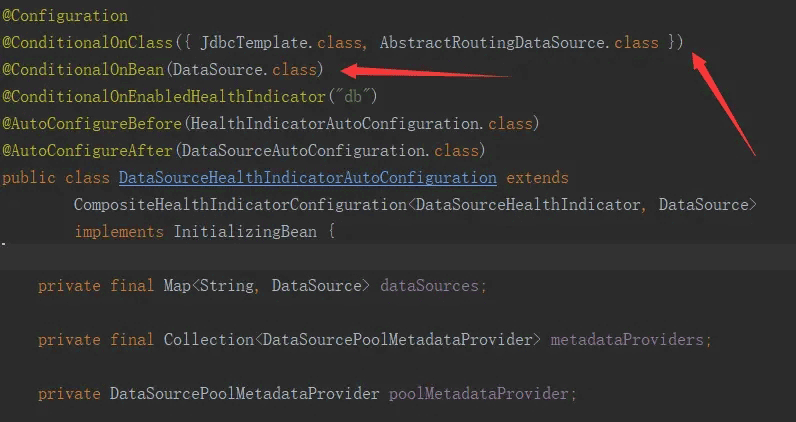Viewport: 796px width, 422px height.
Task: Click DataSourceAutoConfiguration in AutoConfigureAfter
Action: click(x=303, y=151)
